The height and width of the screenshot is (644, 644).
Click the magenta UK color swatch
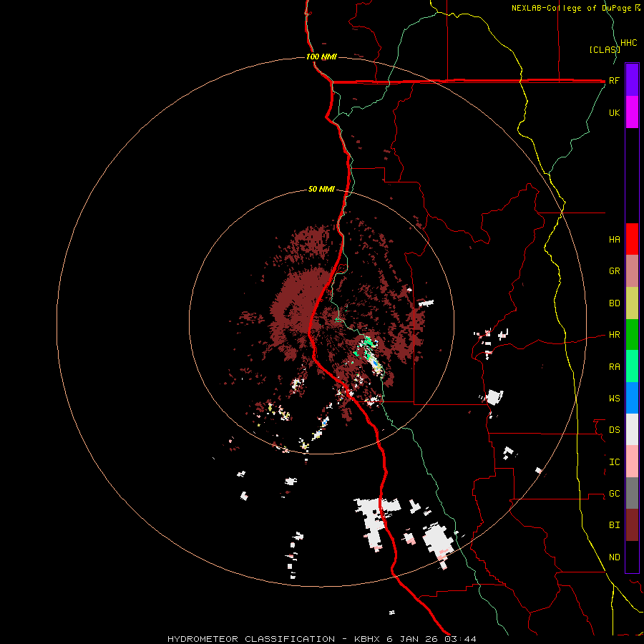click(x=632, y=112)
